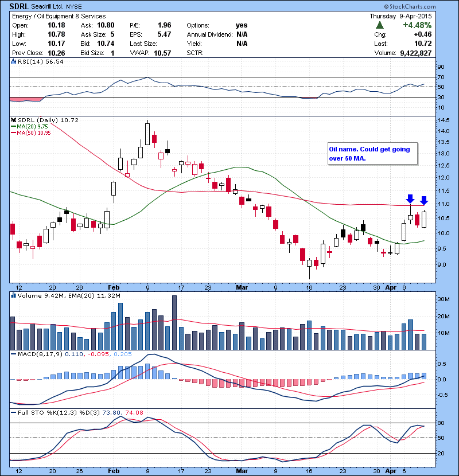Click the Last price value in header

pyautogui.click(x=423, y=44)
